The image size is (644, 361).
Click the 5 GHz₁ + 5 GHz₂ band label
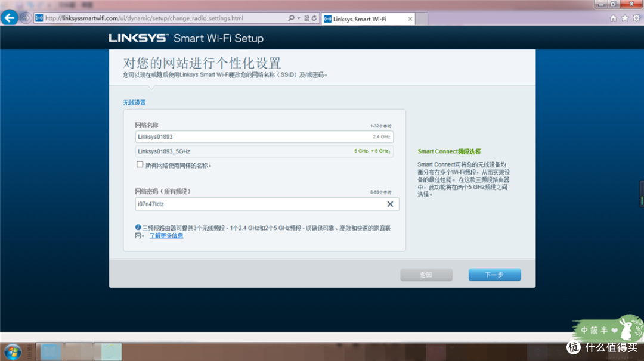(372, 151)
